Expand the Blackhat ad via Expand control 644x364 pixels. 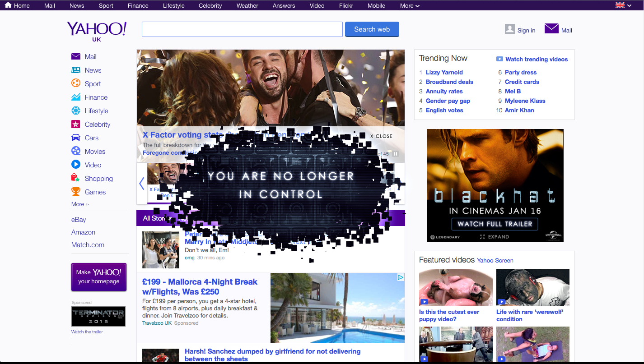(x=495, y=237)
